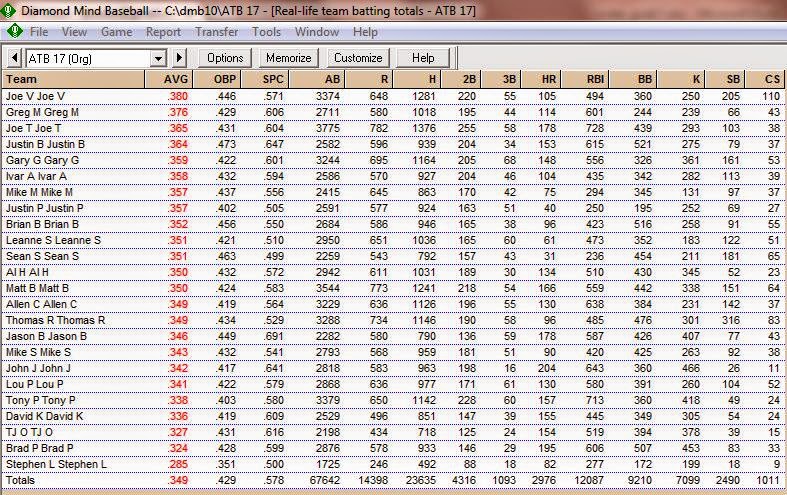
Task: Select the Sean S Sean S team row
Action: click(x=394, y=256)
